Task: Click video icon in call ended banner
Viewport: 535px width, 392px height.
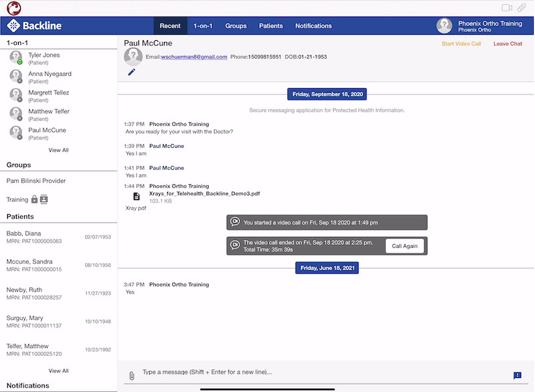Action: [235, 245]
